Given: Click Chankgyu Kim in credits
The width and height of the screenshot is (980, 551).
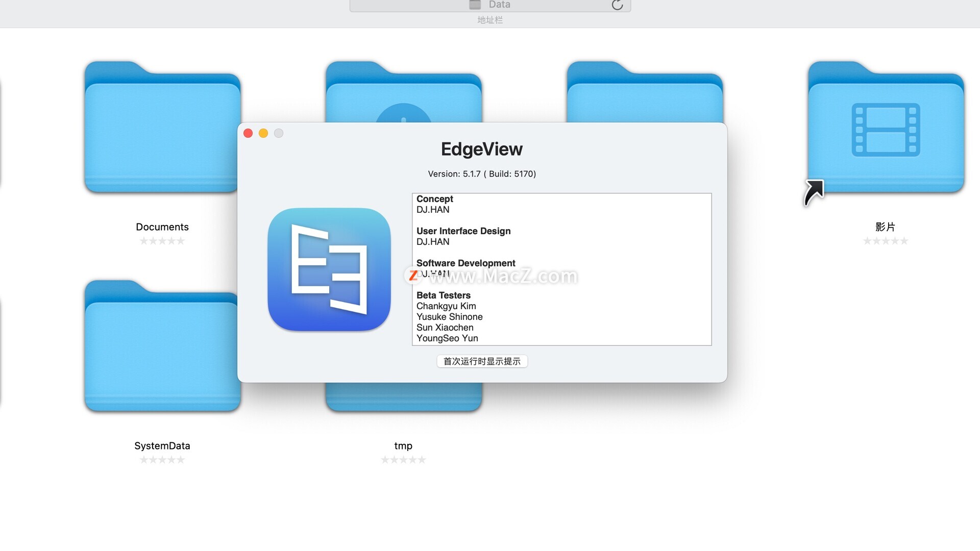Looking at the screenshot, I should click(x=446, y=306).
